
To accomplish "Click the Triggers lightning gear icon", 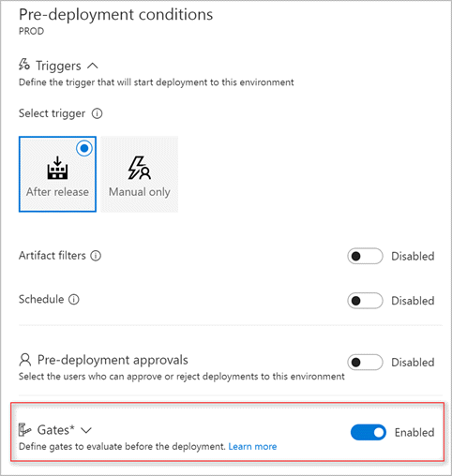I will pyautogui.click(x=24, y=65).
